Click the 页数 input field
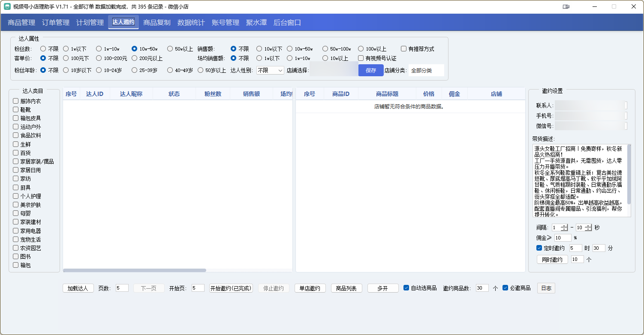The image size is (644, 335). (x=122, y=288)
